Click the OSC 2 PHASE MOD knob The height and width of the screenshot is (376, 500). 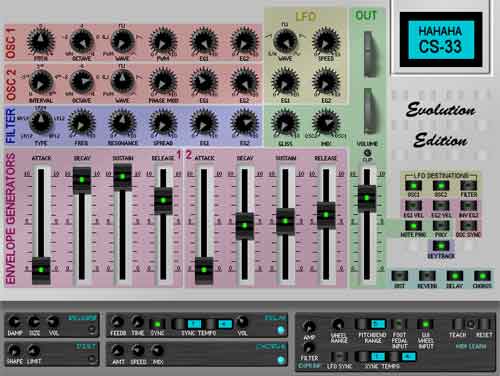(x=163, y=83)
